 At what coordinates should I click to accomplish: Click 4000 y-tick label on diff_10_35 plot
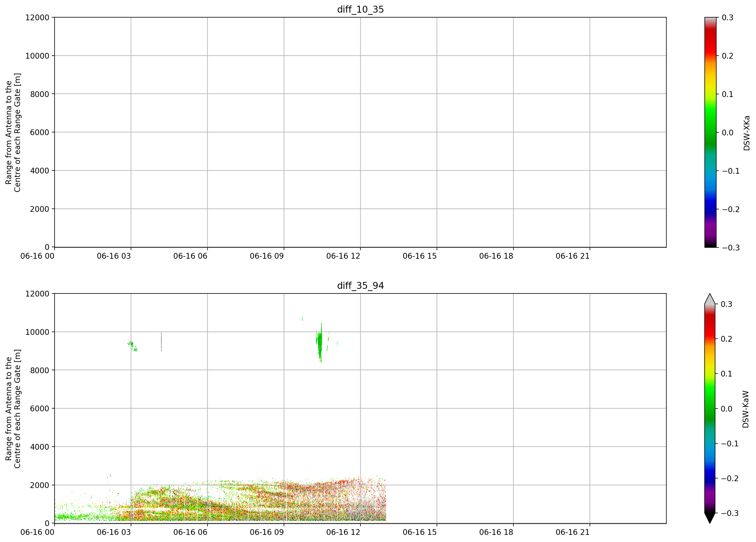pos(40,170)
